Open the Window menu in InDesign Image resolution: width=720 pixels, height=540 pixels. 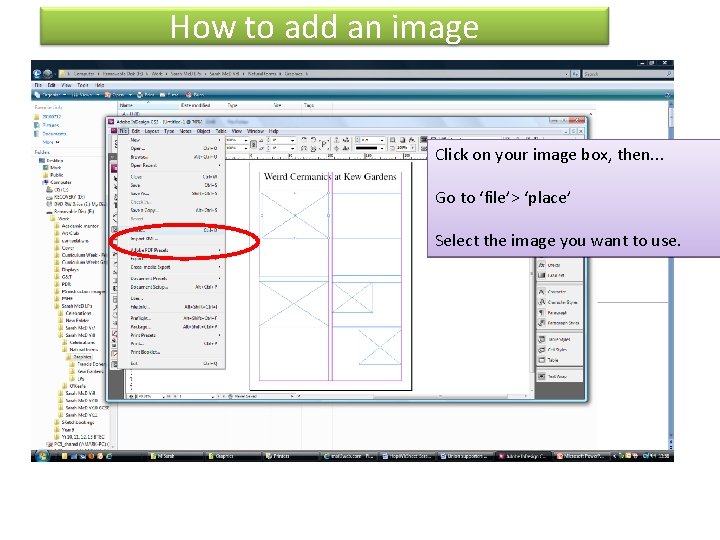(x=255, y=131)
